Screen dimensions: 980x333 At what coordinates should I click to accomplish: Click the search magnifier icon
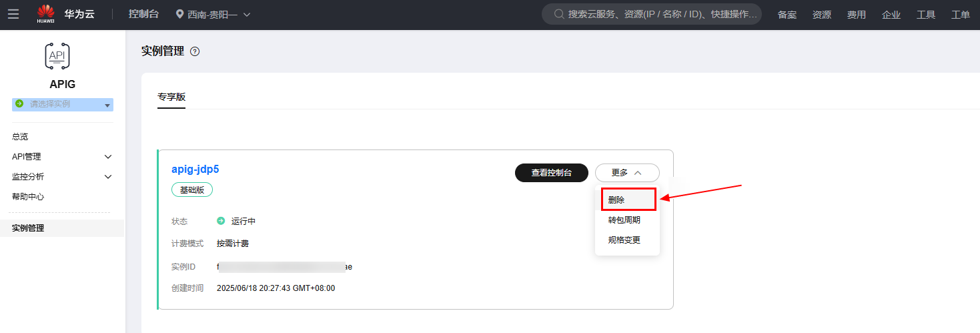tap(558, 14)
